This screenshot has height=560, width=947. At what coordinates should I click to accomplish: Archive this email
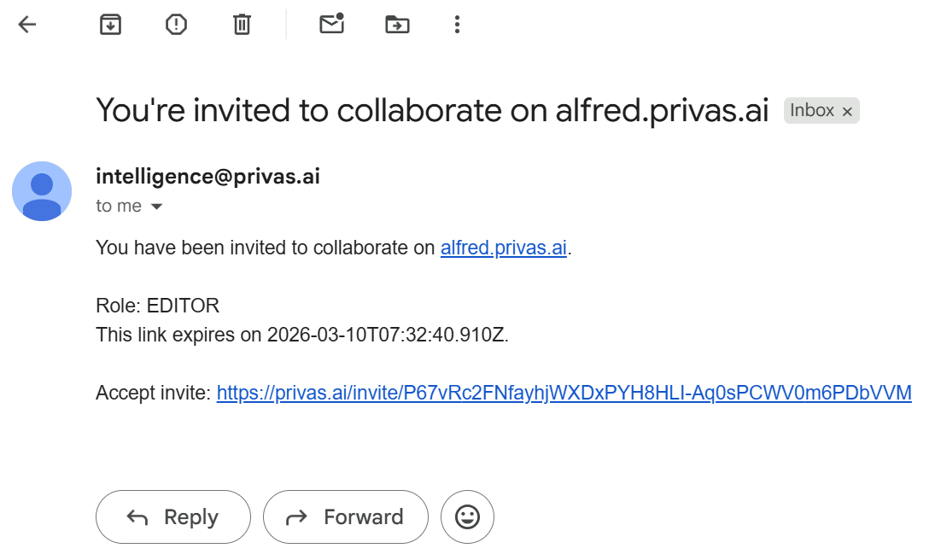(110, 25)
